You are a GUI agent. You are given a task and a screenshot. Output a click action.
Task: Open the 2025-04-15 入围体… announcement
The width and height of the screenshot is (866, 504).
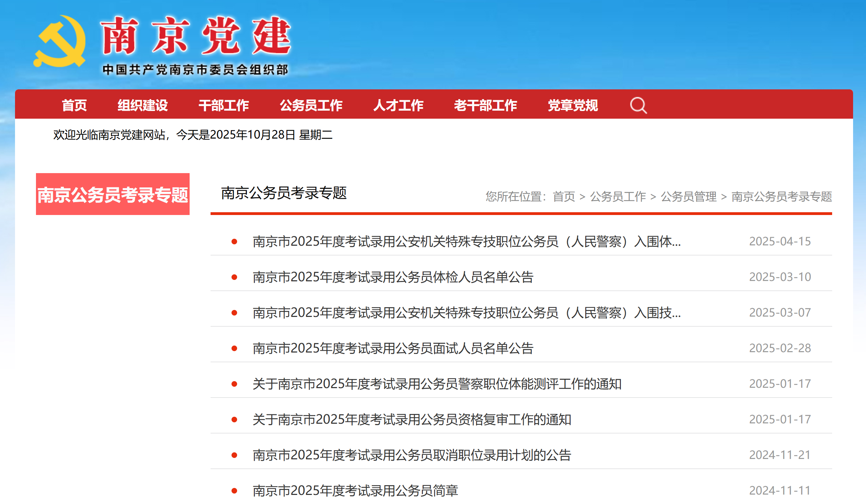467,242
